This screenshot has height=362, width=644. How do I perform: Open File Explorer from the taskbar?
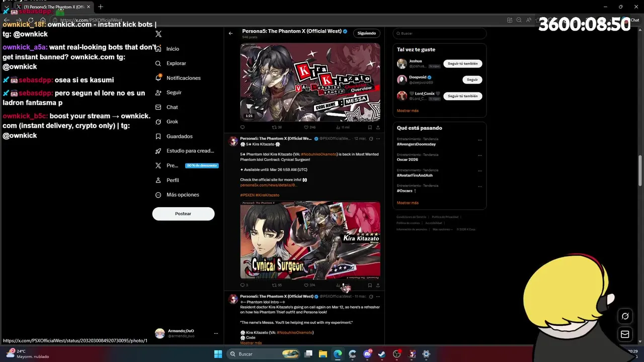point(323,354)
